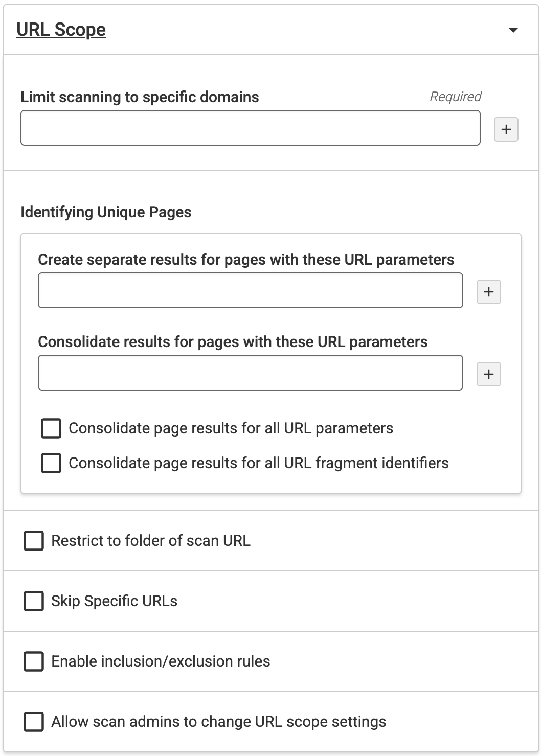Click the 'Limit scanning to specific domains' label

[x=140, y=97]
